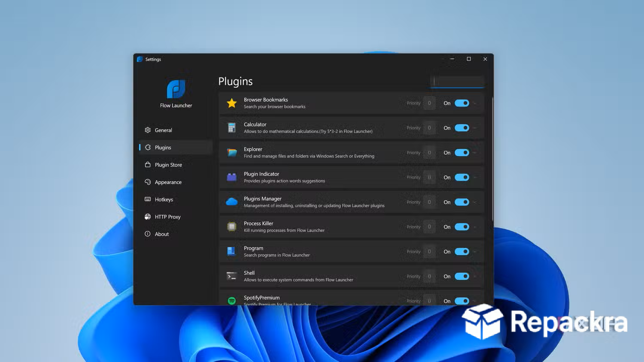
Task: Disable the Browser Bookmarks plugin toggle
Action: 462,103
